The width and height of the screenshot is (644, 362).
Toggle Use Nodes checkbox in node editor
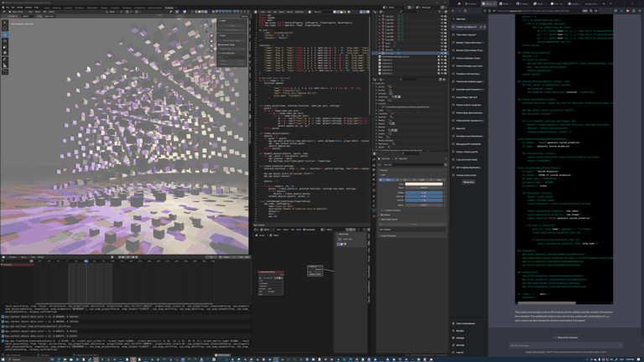click(304, 230)
